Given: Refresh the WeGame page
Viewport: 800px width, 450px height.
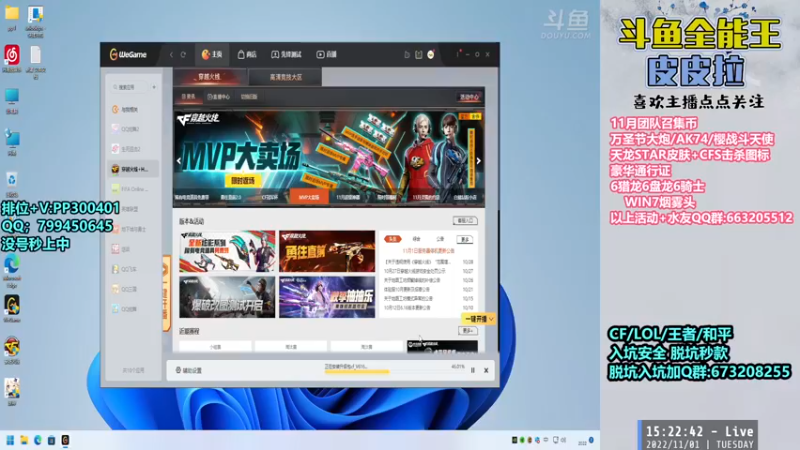Looking at the screenshot, I should pos(183,55).
